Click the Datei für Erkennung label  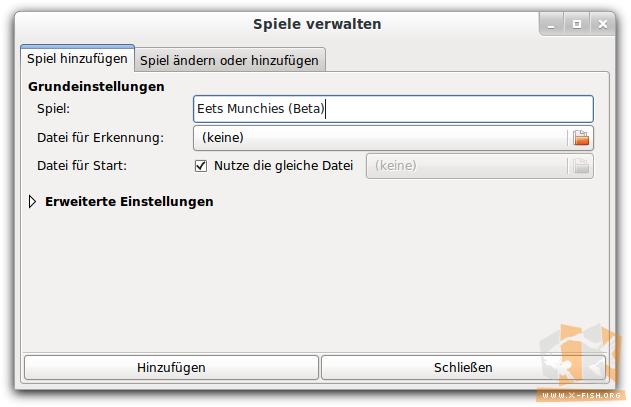tap(101, 138)
